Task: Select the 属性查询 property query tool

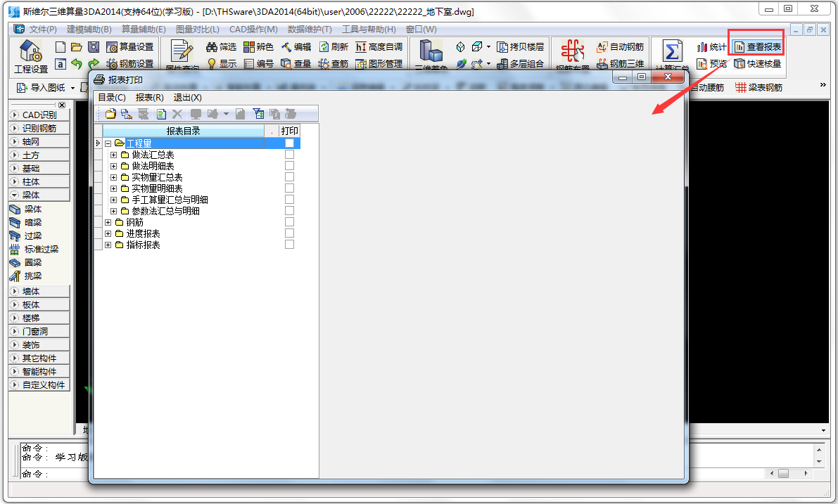Action: [182, 53]
